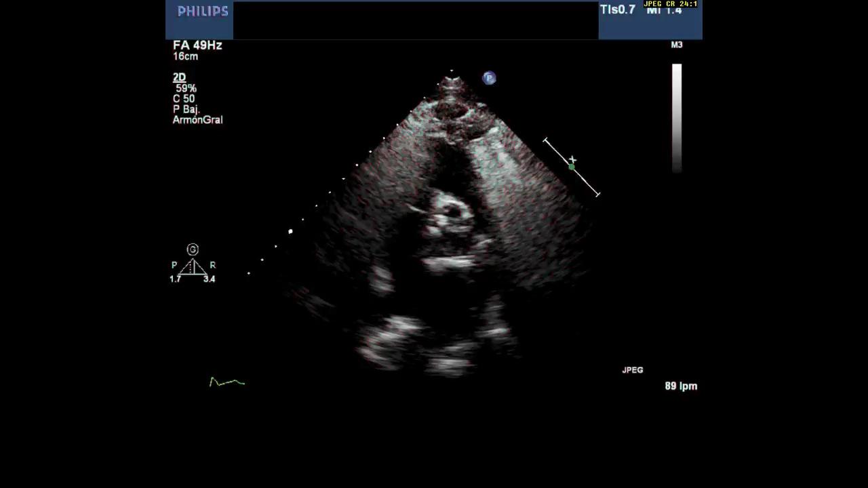Click the 59% gain value
This screenshot has width=868, height=488.
pyautogui.click(x=186, y=88)
